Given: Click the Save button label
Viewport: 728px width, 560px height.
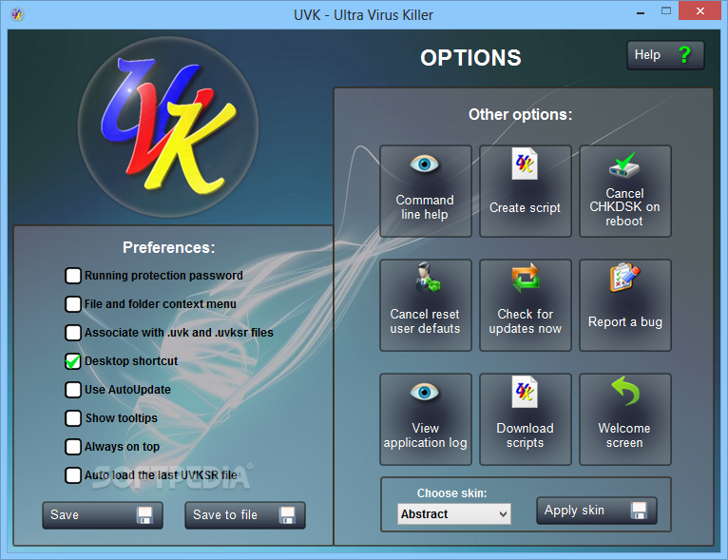Looking at the screenshot, I should [65, 515].
